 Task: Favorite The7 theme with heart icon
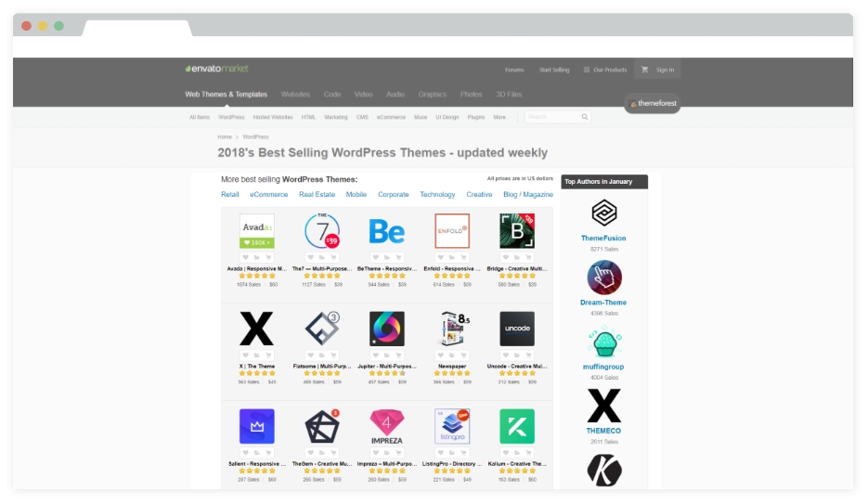click(311, 257)
